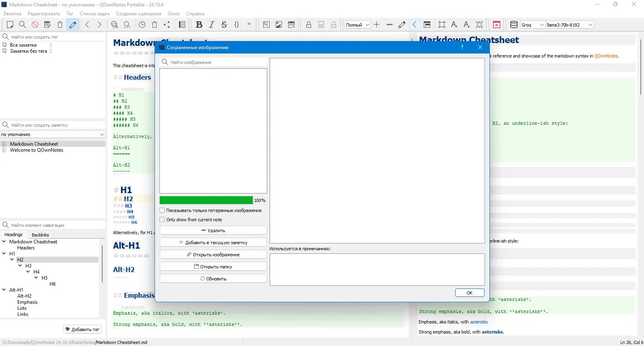Open the 'по умолчанию' note folder dropdown
This screenshot has height=346, width=644.
point(53,134)
